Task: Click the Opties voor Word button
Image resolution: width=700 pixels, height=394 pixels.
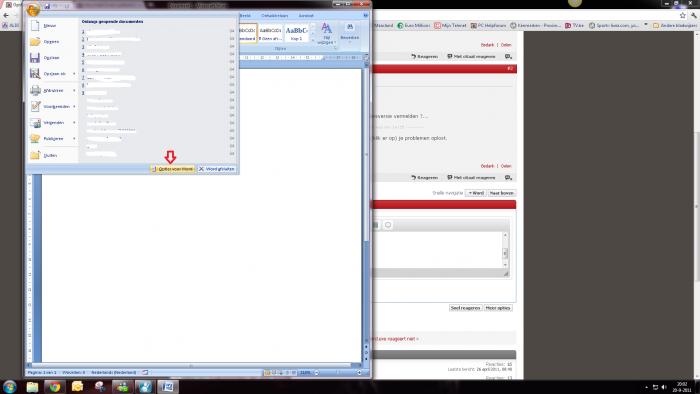Action: point(173,169)
